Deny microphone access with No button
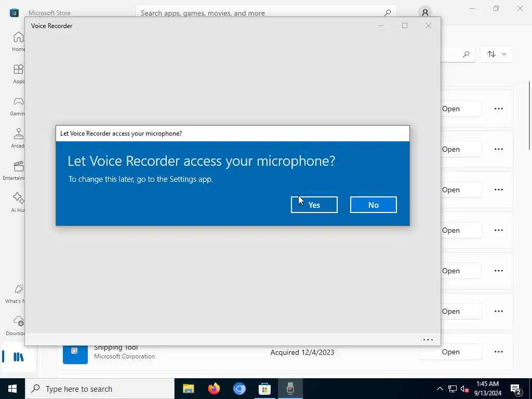Viewport: 532px width, 399px height. 373,205
